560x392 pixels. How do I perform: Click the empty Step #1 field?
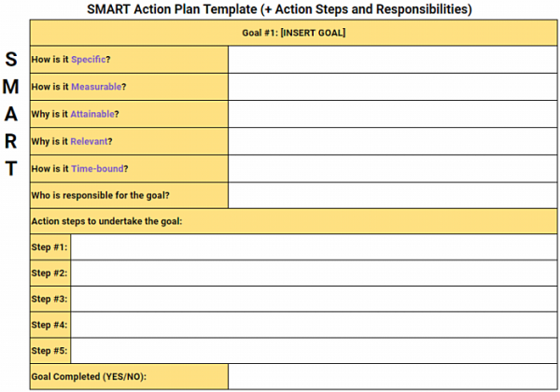(314, 247)
